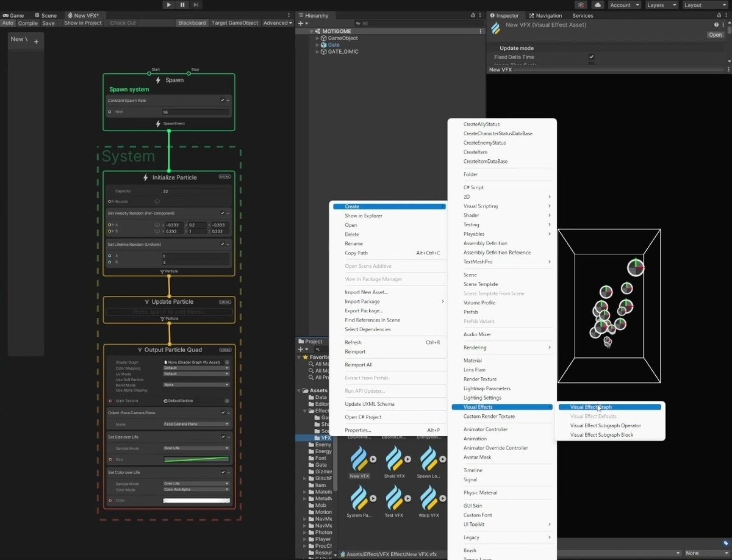This screenshot has height=560, width=732.
Task: Disable the Set Size over Life block checkbox
Action: pos(222,437)
